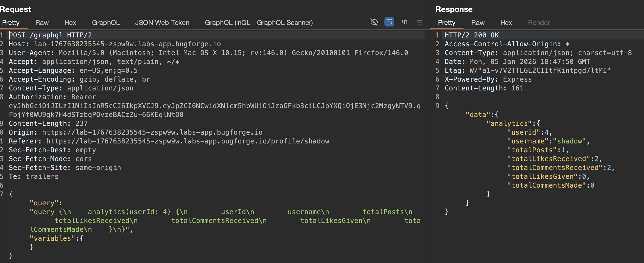Switch Response view to Raw tab

click(478, 23)
